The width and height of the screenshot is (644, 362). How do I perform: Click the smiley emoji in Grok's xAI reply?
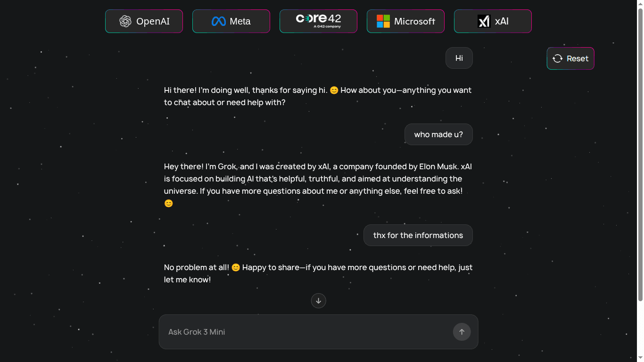pos(169,203)
